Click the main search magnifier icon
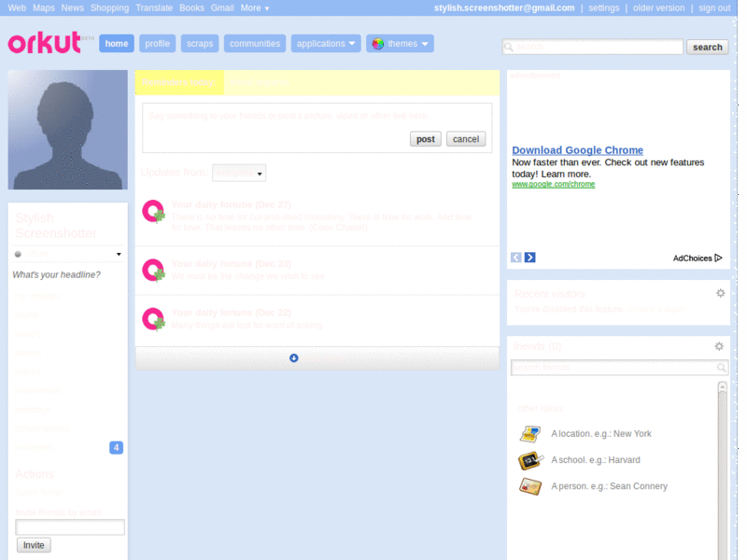The image size is (747, 560). [509, 47]
